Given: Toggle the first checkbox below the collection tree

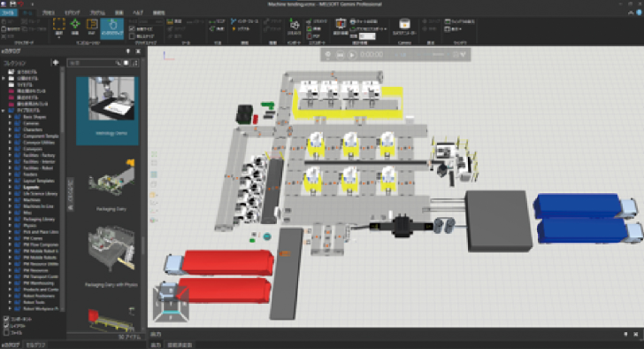Looking at the screenshot, I should [6, 319].
